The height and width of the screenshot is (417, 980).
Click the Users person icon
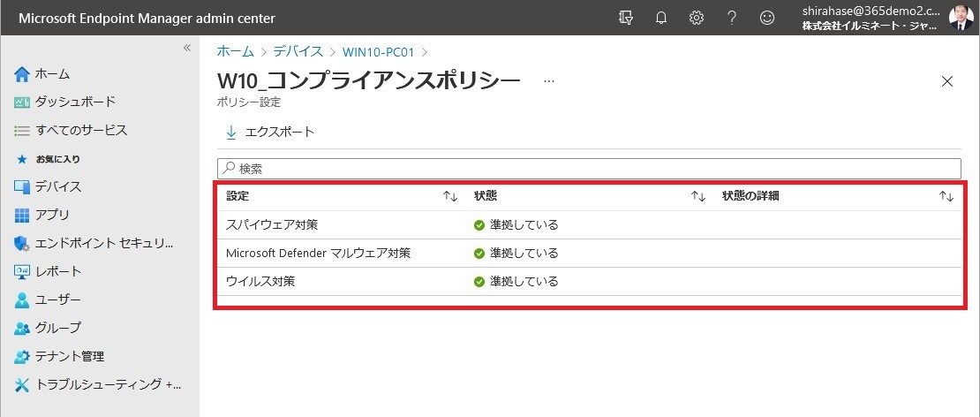(22, 300)
